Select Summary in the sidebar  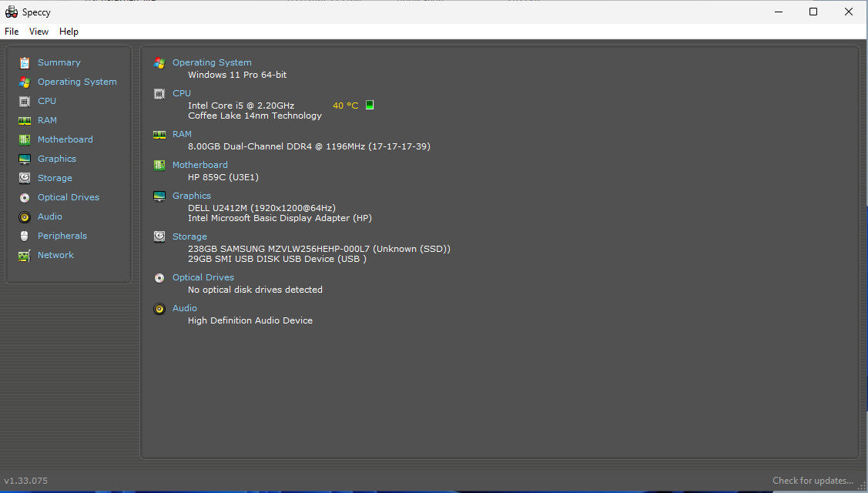(x=59, y=62)
